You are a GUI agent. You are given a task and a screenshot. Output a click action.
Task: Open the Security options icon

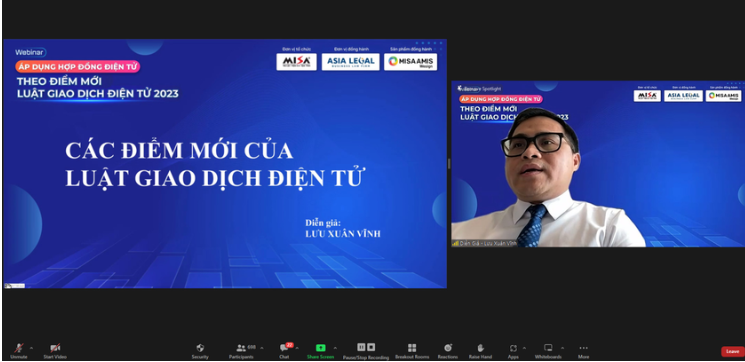(200, 348)
